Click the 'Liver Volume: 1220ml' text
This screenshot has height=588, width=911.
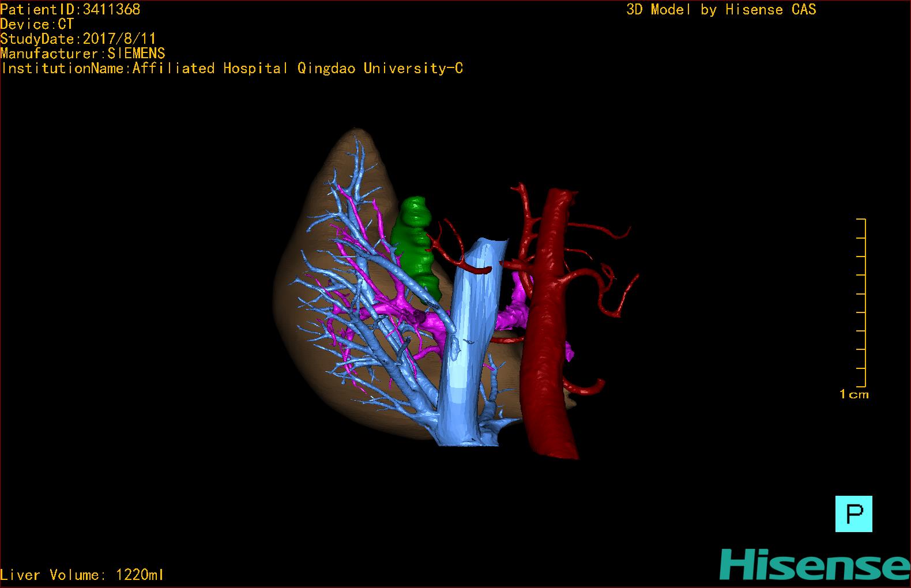click(82, 575)
